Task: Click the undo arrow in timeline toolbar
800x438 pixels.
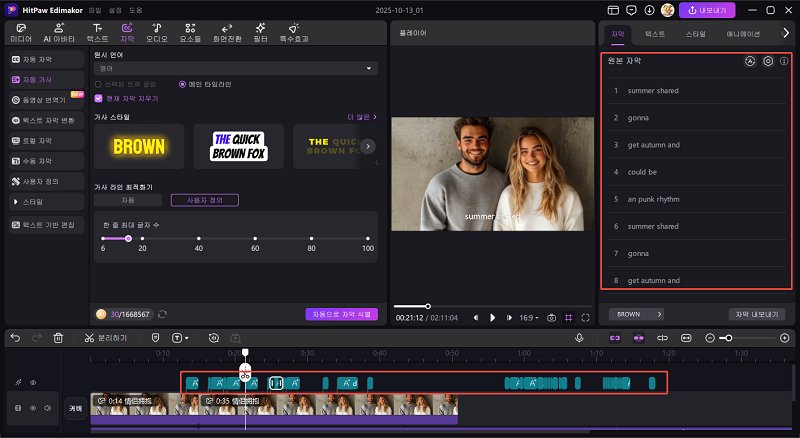Action: point(15,338)
